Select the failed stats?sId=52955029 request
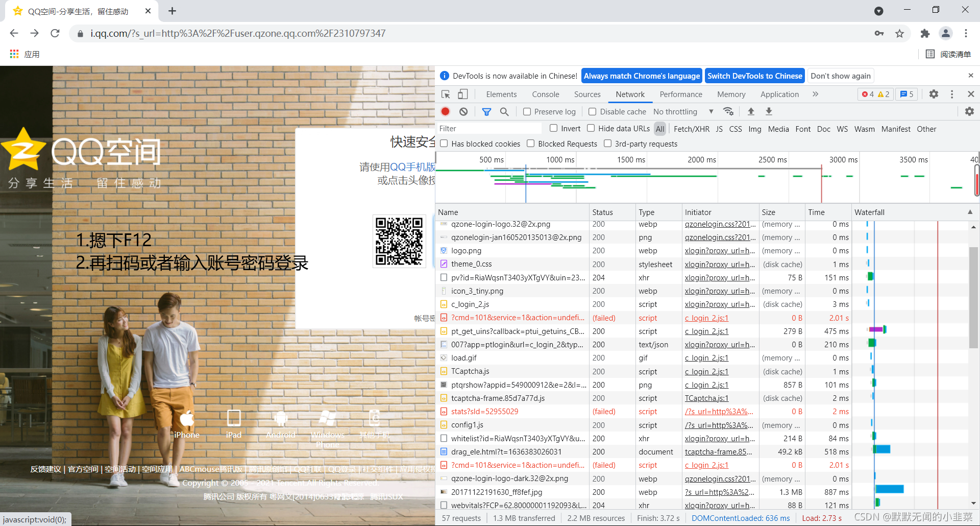The image size is (980, 526). (702, 412)
